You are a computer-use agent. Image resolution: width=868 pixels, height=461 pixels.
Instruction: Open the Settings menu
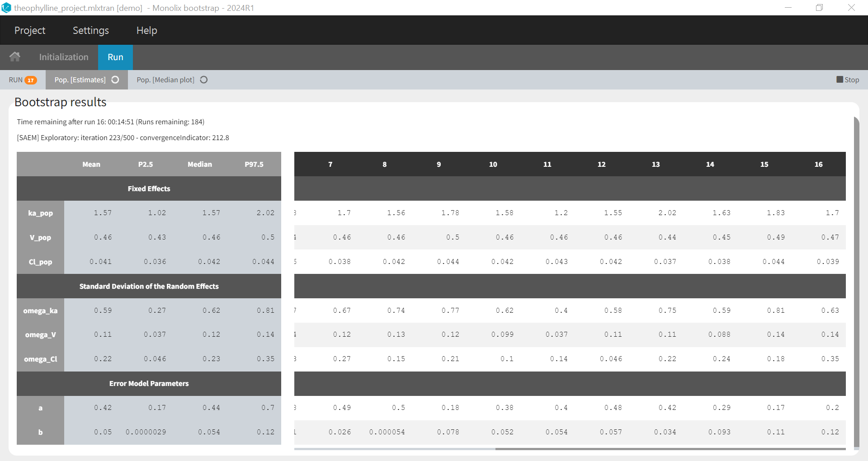point(91,30)
